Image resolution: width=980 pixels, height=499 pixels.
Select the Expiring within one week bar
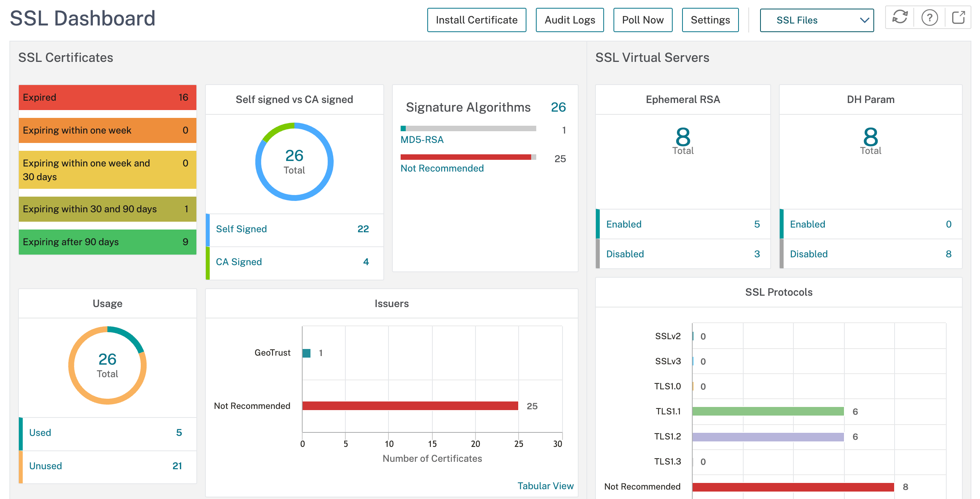click(x=107, y=130)
